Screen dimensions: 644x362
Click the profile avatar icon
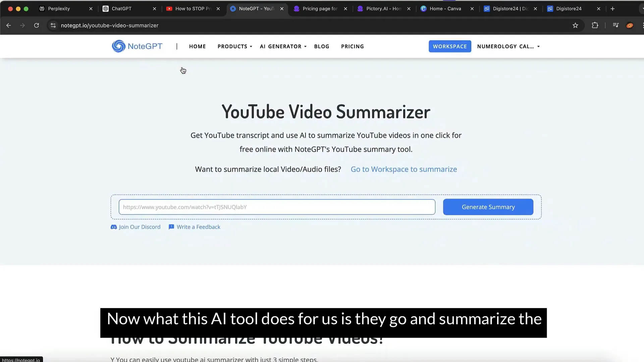point(630,25)
